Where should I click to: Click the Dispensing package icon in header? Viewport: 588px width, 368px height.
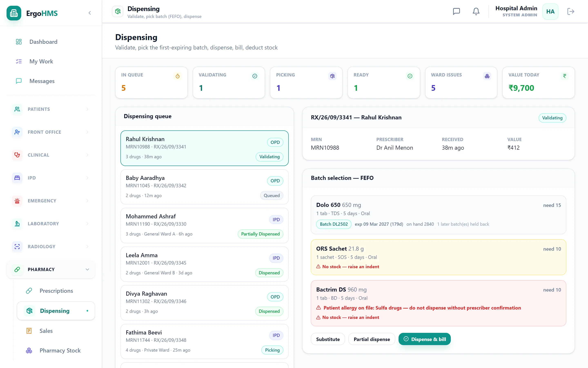(118, 11)
